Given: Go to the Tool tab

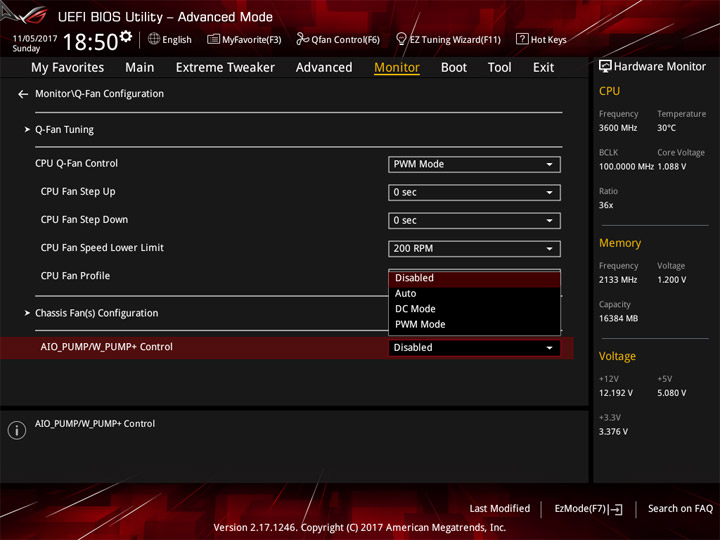Looking at the screenshot, I should (499, 68).
